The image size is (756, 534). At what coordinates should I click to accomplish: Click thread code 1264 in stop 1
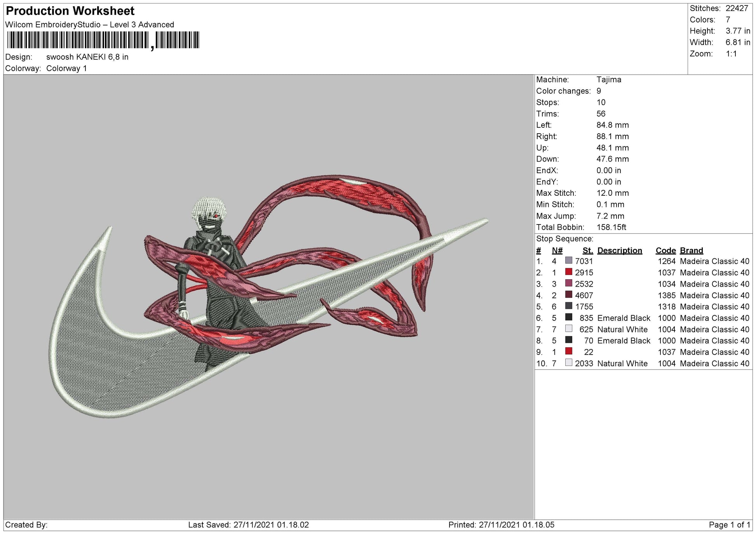point(667,261)
